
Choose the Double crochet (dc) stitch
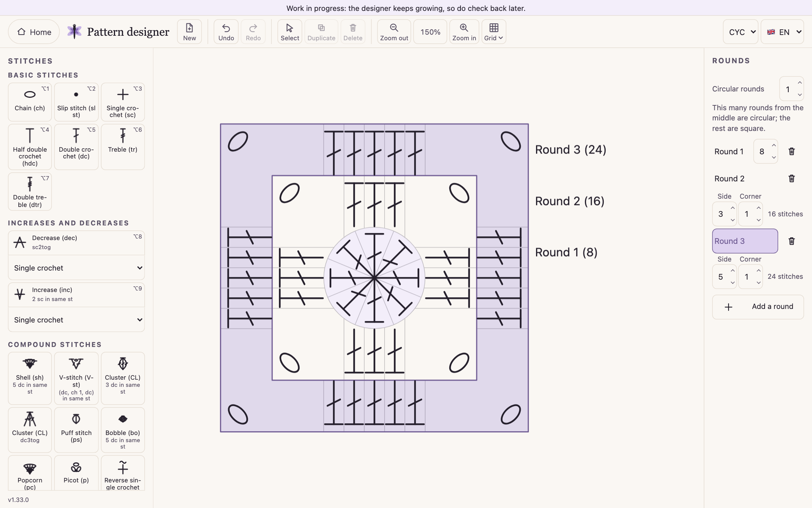tap(76, 147)
